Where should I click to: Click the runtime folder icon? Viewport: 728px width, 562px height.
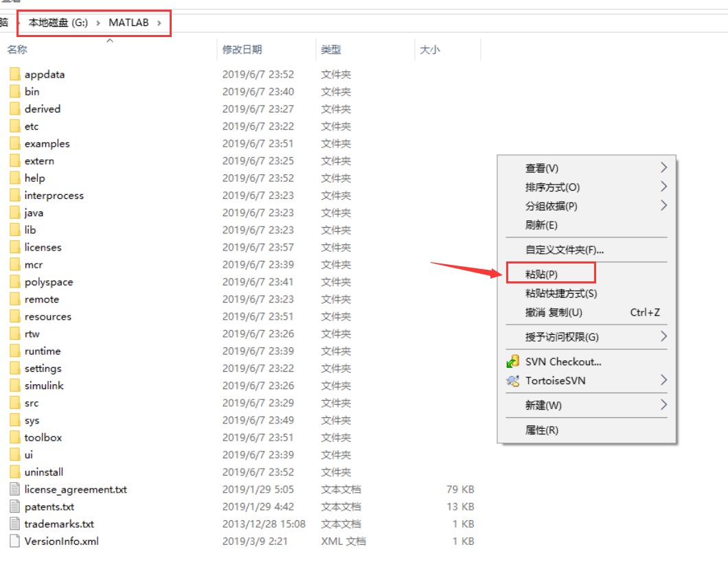point(15,351)
